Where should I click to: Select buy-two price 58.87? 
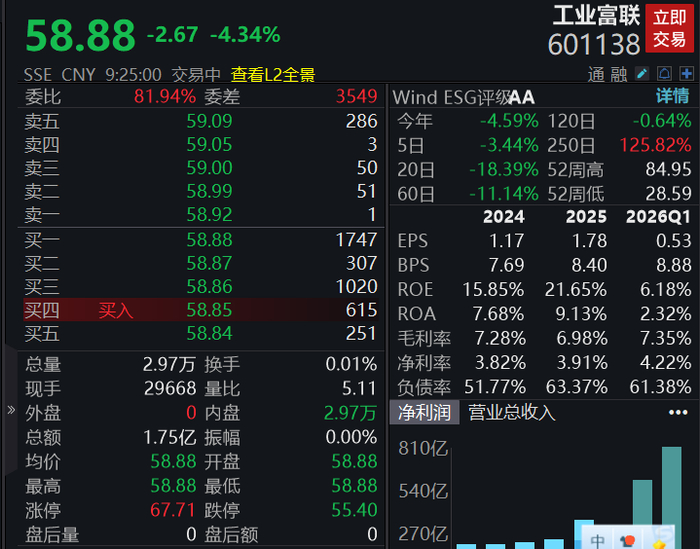209,263
